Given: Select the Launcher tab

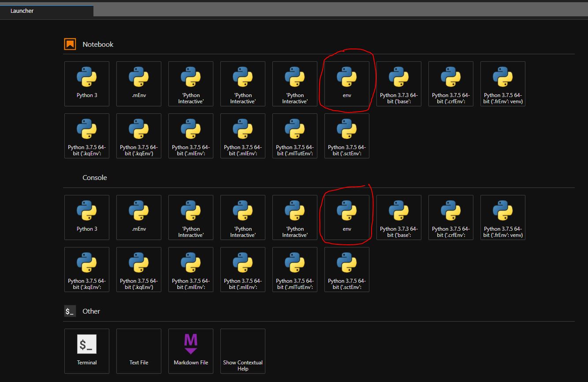Looking at the screenshot, I should point(46,11).
